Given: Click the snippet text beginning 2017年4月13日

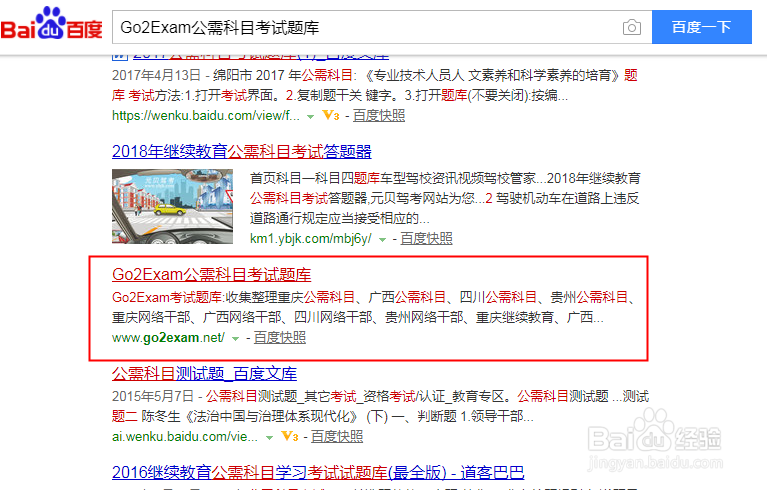Looking at the screenshot, I should click(x=375, y=85).
